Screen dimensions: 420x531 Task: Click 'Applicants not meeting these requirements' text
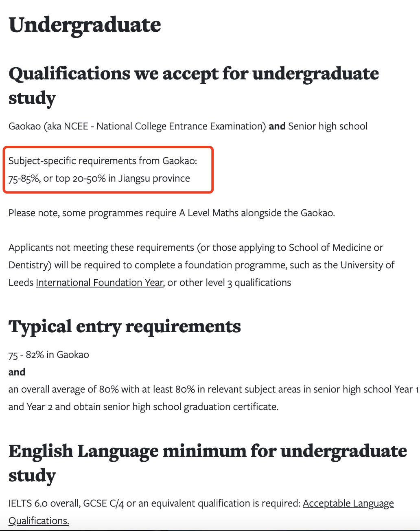[x=101, y=248]
